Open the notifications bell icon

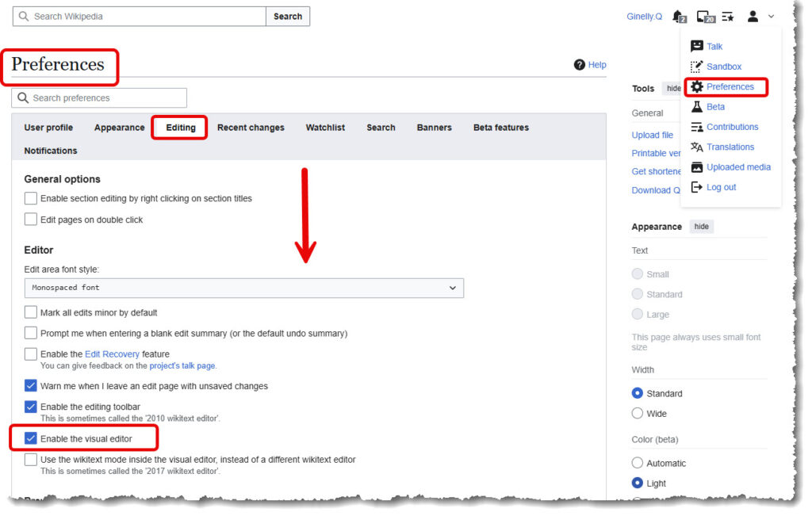point(679,17)
